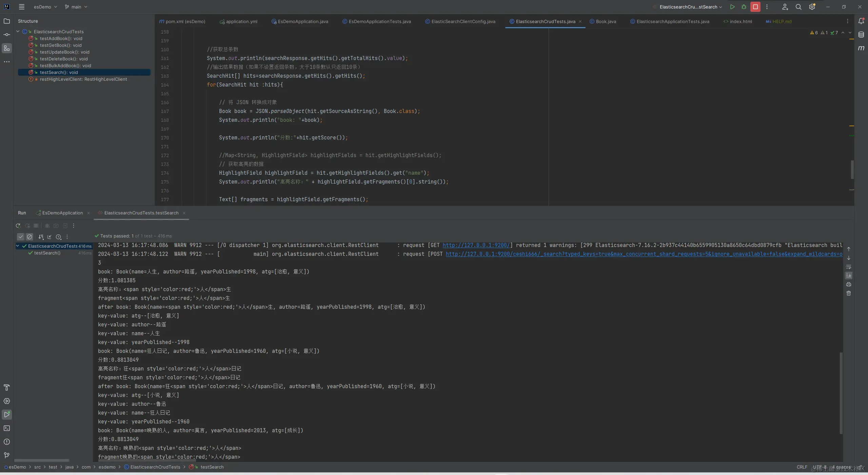
Task: Open the 127.0.0.1:9200 GET link
Action: coord(476,245)
